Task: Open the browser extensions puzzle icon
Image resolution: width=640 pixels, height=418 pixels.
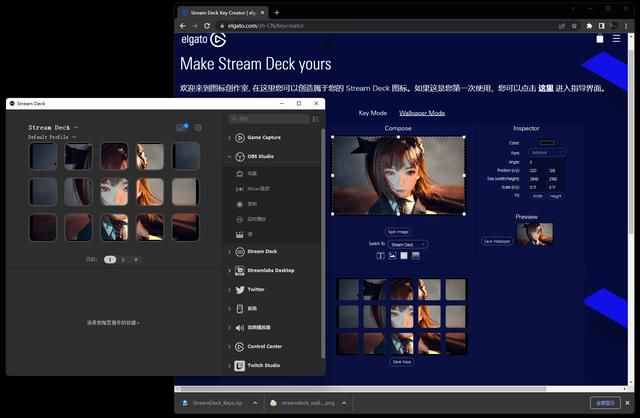Action: pyautogui.click(x=589, y=26)
